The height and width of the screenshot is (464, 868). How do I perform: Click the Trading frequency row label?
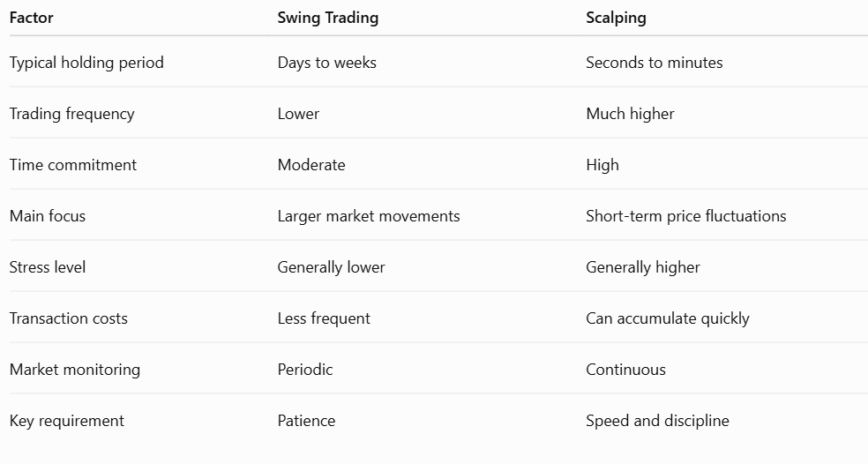[72, 114]
